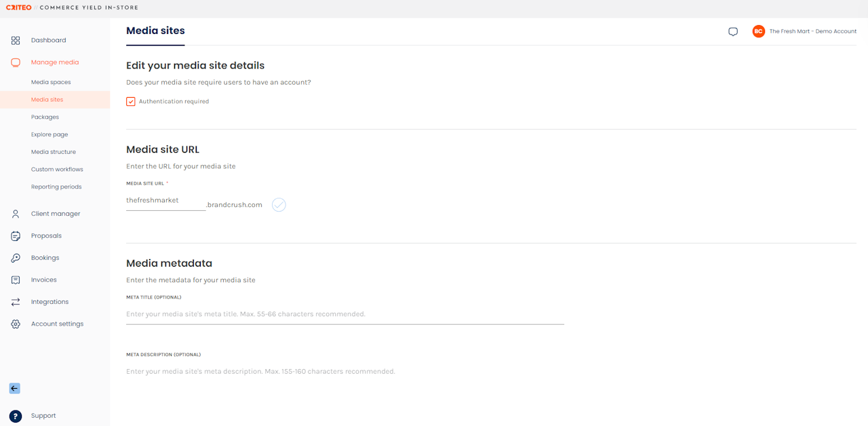Click the thefreshmarket URL input field
868x426 pixels.
point(166,201)
